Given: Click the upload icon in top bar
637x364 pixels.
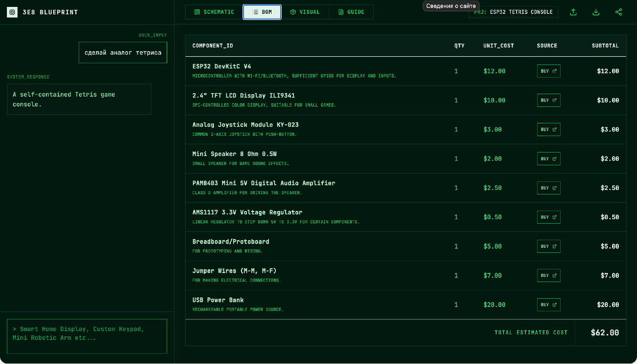Looking at the screenshot, I should click(573, 12).
